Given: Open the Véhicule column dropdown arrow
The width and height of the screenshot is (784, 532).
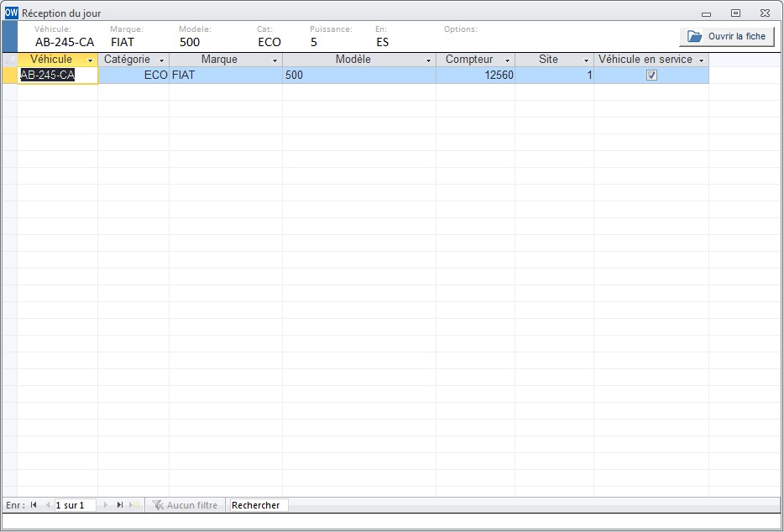Looking at the screenshot, I should coord(91,60).
